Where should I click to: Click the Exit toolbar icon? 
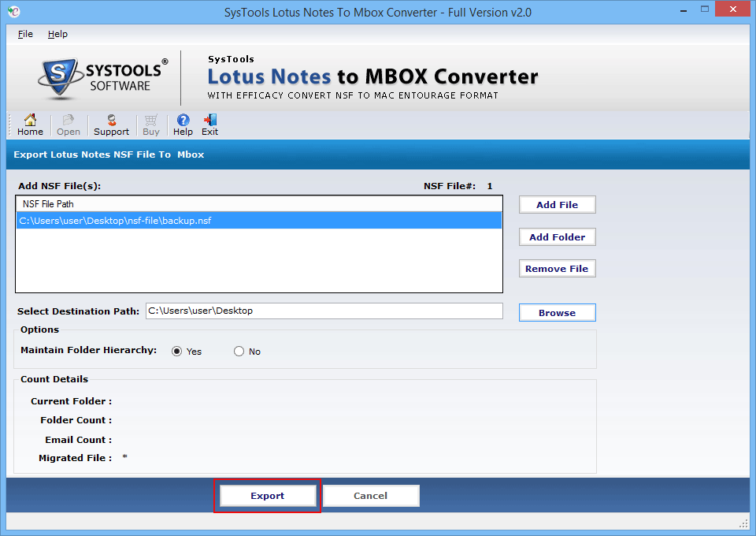click(209, 125)
